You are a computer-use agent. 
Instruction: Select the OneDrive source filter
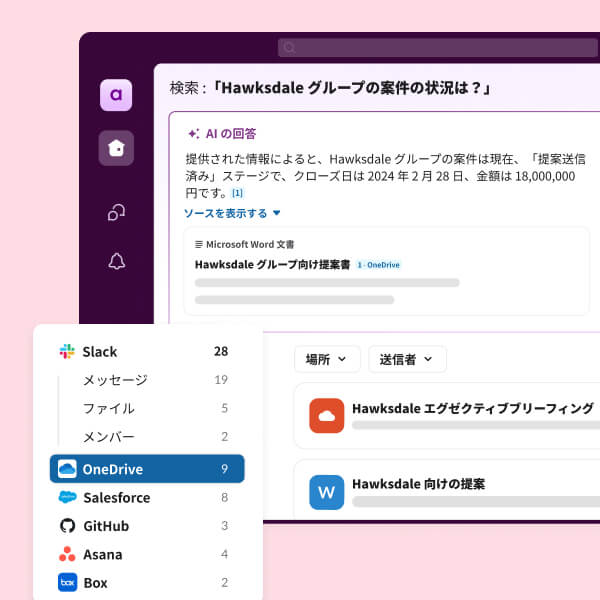coord(147,469)
